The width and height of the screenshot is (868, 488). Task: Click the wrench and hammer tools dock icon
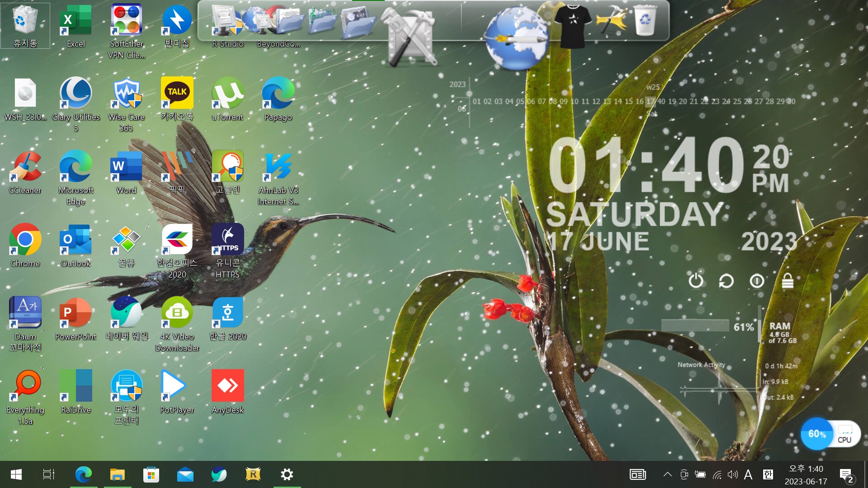[x=410, y=37]
